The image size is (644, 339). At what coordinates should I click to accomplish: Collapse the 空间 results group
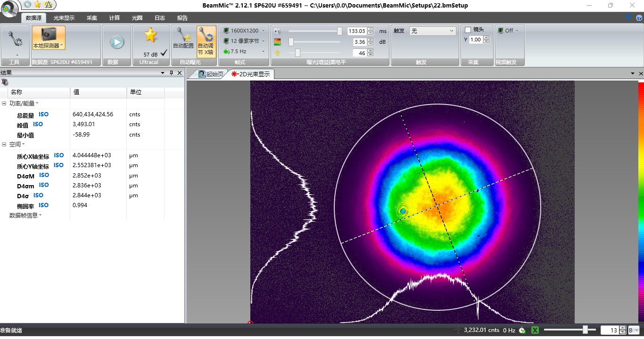click(4, 145)
